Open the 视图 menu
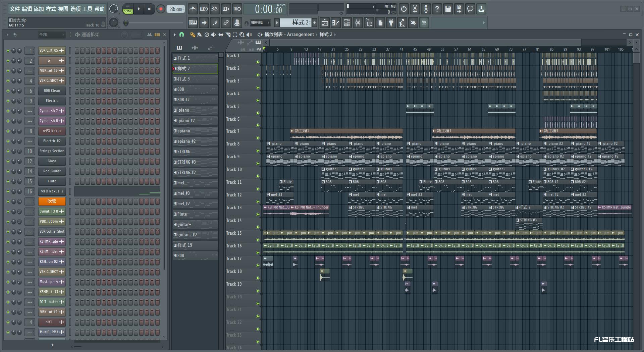 click(x=63, y=9)
